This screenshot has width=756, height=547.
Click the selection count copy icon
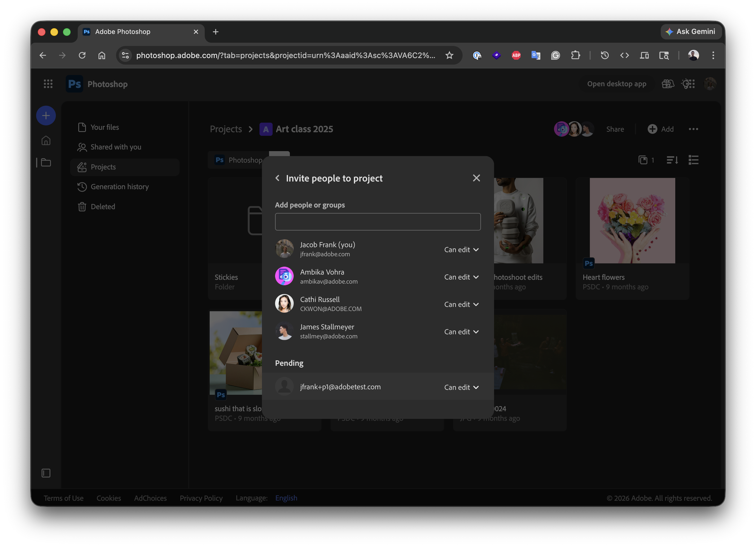click(x=643, y=160)
